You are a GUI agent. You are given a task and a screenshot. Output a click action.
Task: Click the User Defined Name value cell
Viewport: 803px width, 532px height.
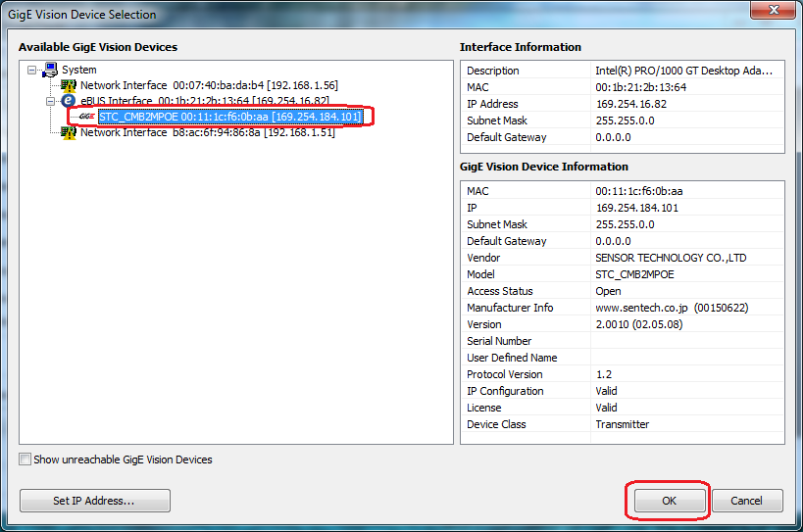click(x=686, y=358)
